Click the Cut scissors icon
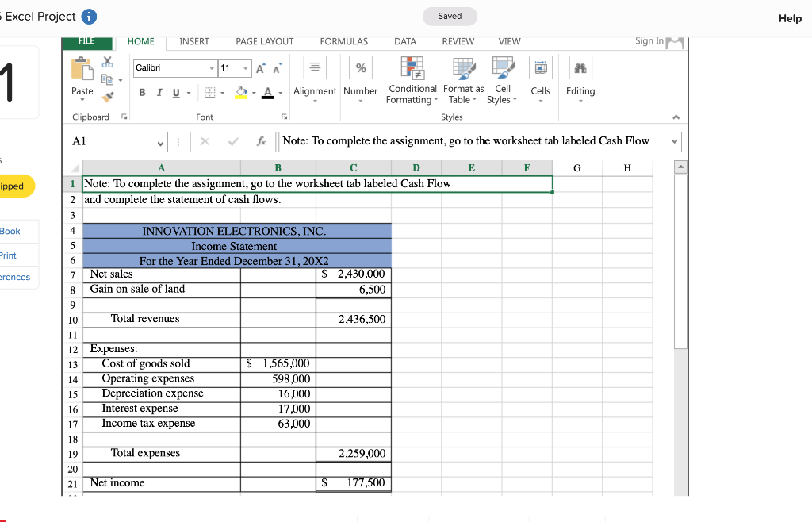812x522 pixels. tap(105, 63)
